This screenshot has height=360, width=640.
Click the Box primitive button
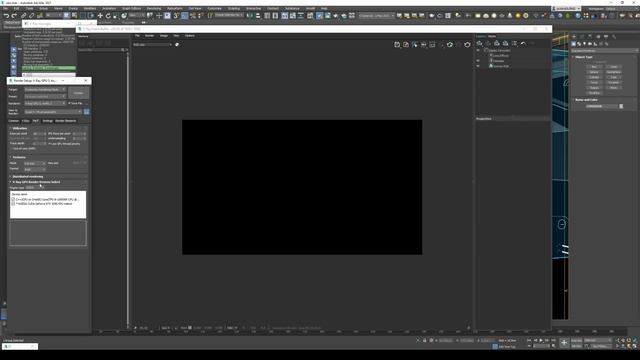(x=594, y=67)
